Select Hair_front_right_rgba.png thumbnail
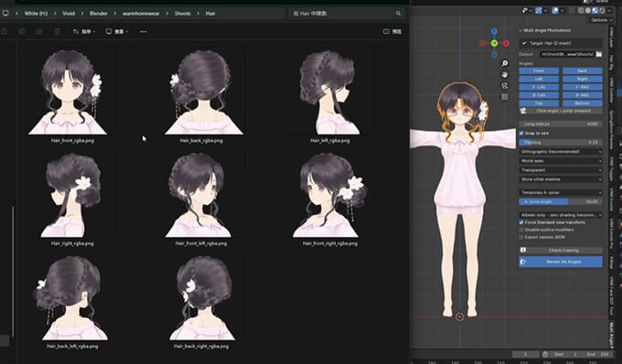The image size is (622, 364). coord(330,196)
